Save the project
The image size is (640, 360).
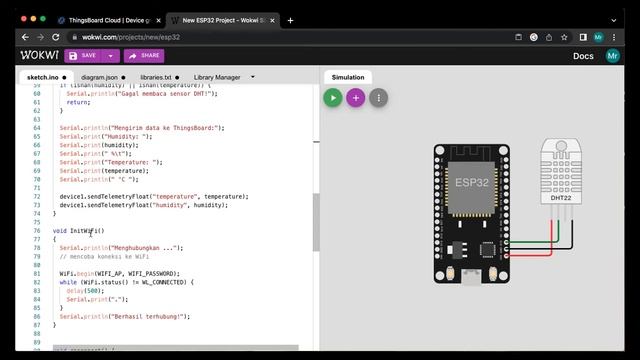pyautogui.click(x=83, y=56)
